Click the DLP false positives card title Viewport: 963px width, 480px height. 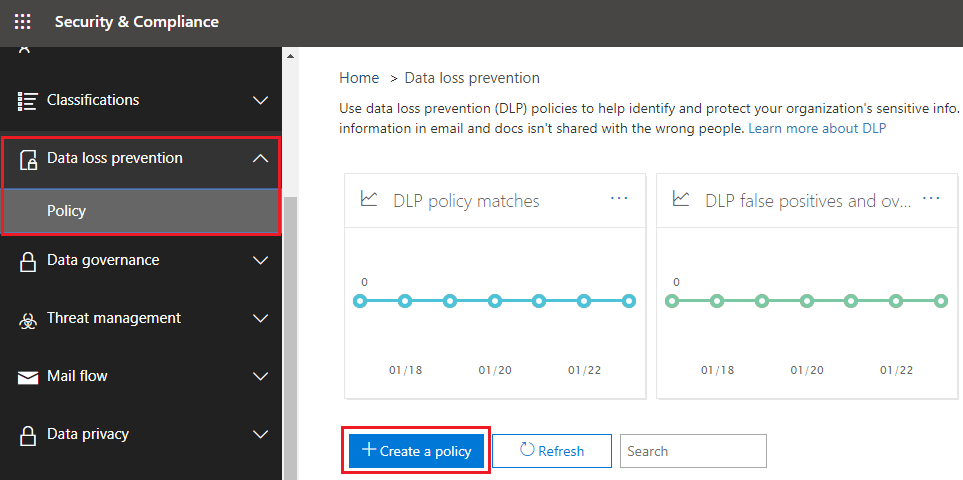[x=808, y=201]
